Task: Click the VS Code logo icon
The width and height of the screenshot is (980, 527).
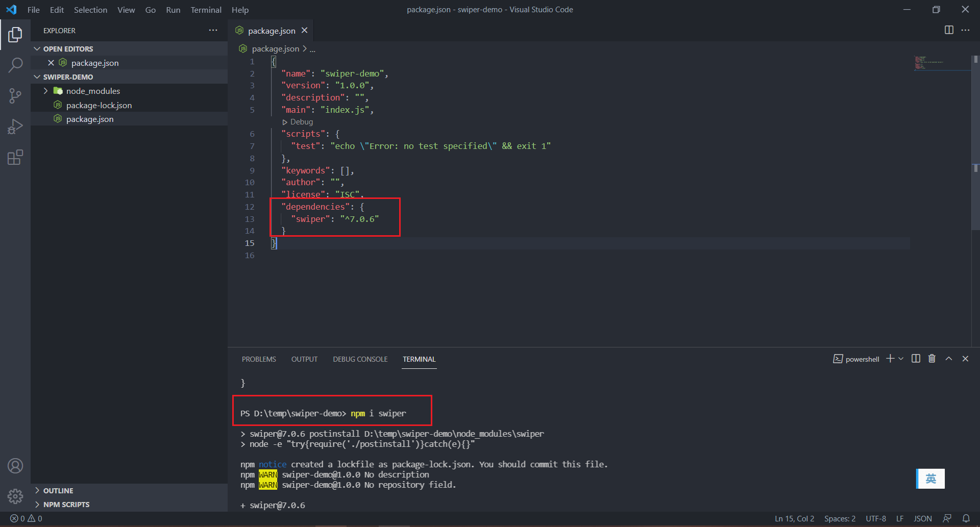Action: 11,10
